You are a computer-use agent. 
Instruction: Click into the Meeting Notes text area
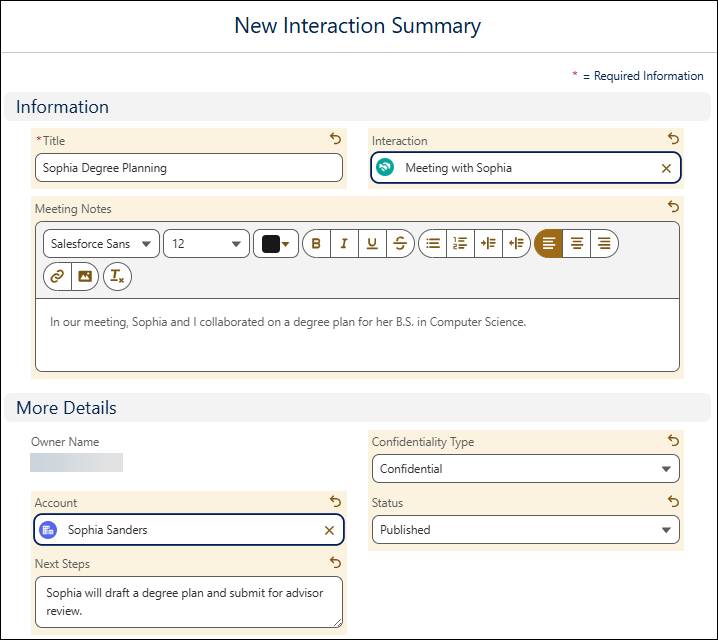[357, 335]
